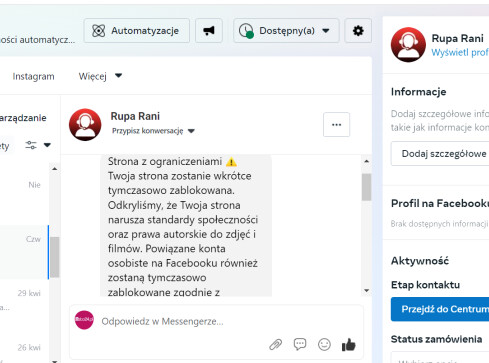Focus the Odpowiedz w Messengerze reply field
This screenshot has height=363, width=489.
point(217,321)
